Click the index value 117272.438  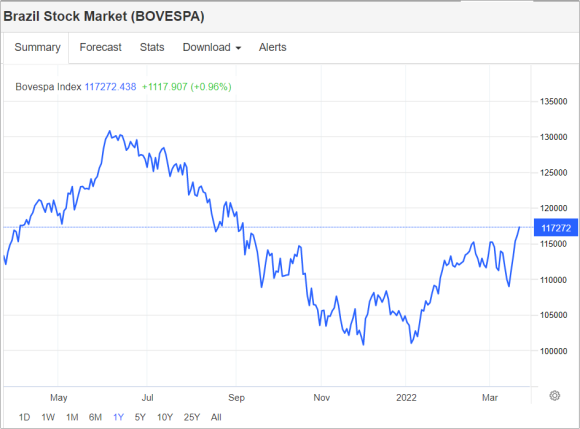110,87
